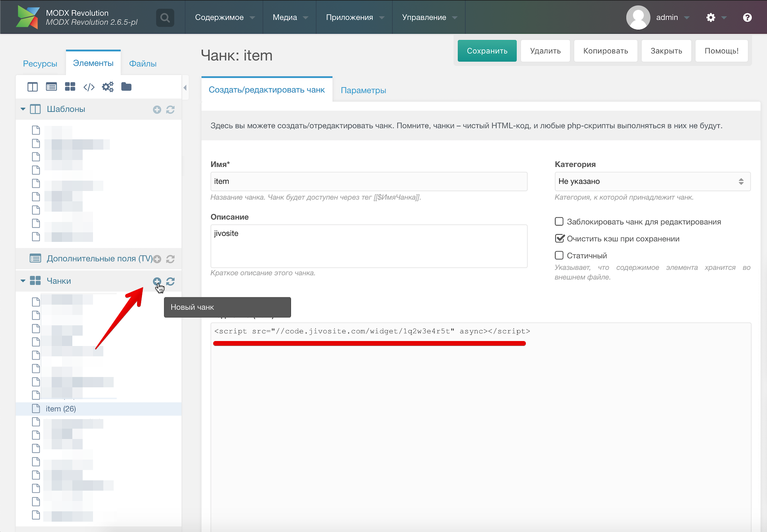Screen dimensions: 767x532
Task: Click in the chunk code editor
Action: point(481,427)
